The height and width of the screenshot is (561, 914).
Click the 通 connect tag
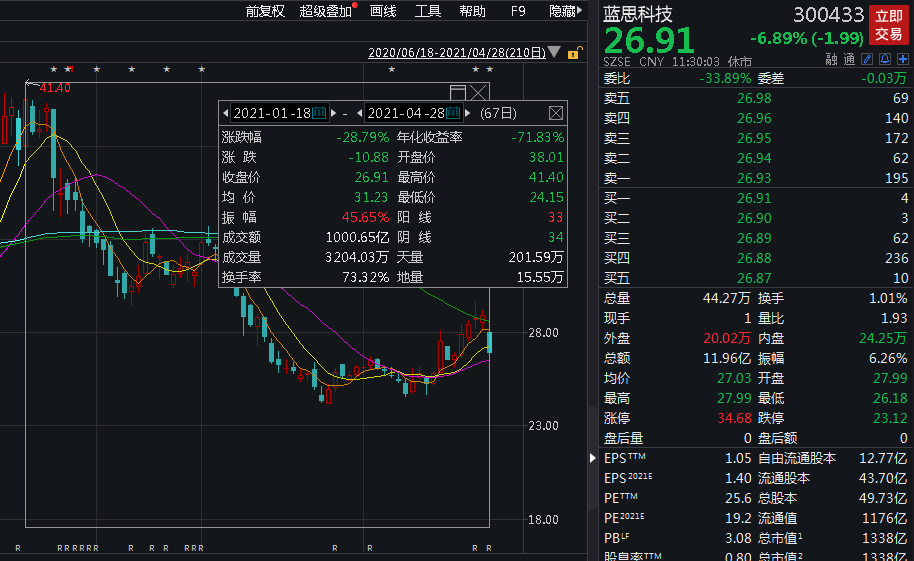849,59
